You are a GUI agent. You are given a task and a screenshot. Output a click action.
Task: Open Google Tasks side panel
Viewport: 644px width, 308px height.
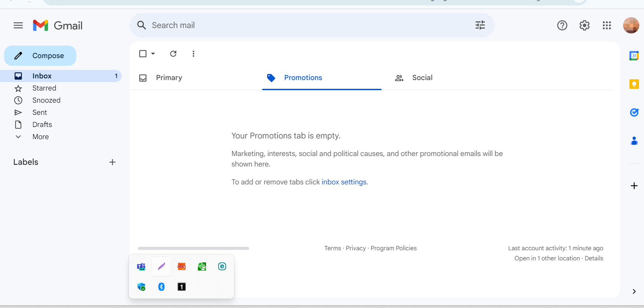[634, 112]
